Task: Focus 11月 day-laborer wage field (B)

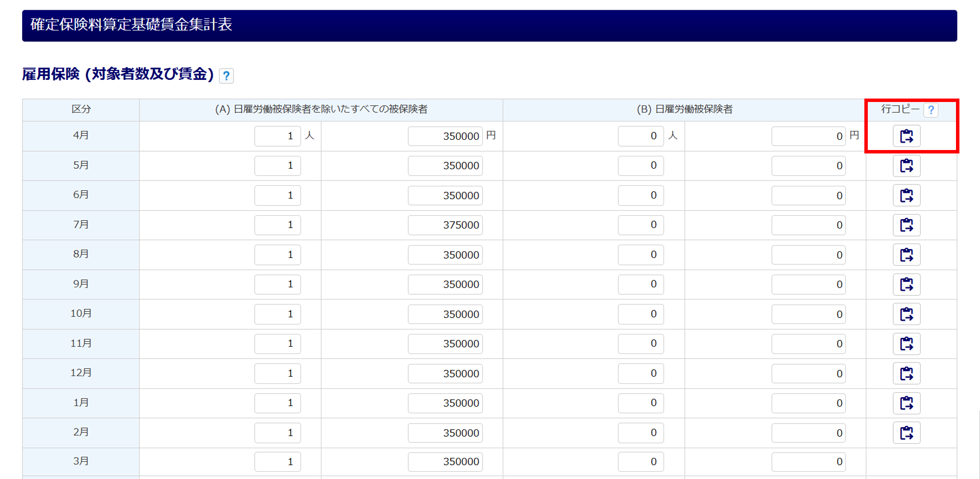Action: (808, 344)
